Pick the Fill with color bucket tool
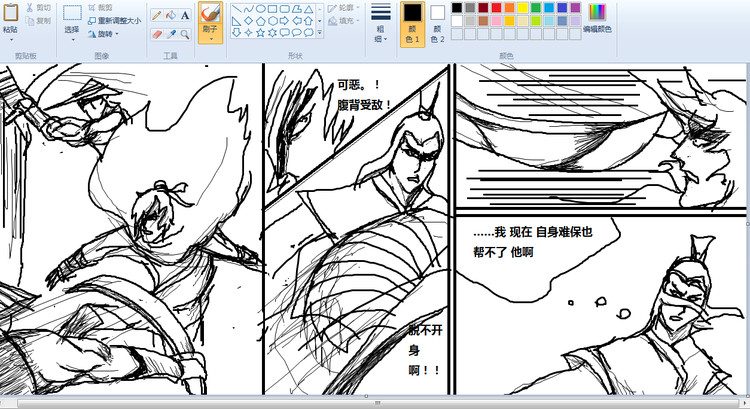This screenshot has width=750, height=409. pos(171,16)
